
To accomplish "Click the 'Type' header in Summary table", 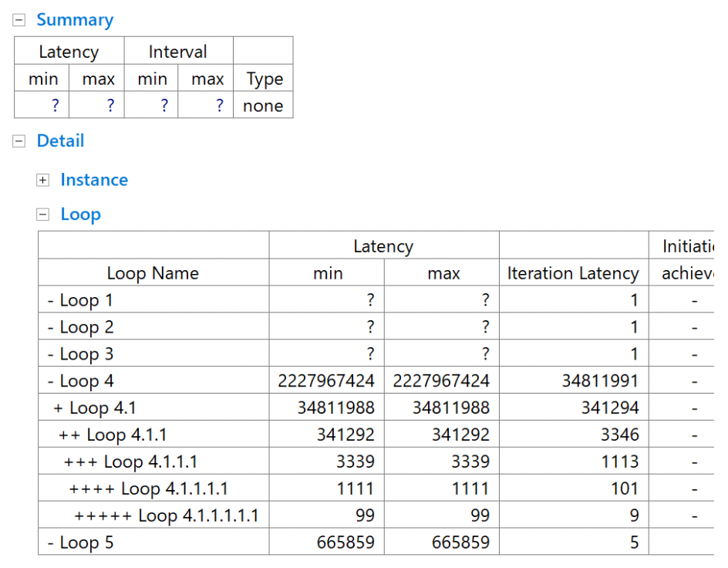I will pyautogui.click(x=265, y=79).
